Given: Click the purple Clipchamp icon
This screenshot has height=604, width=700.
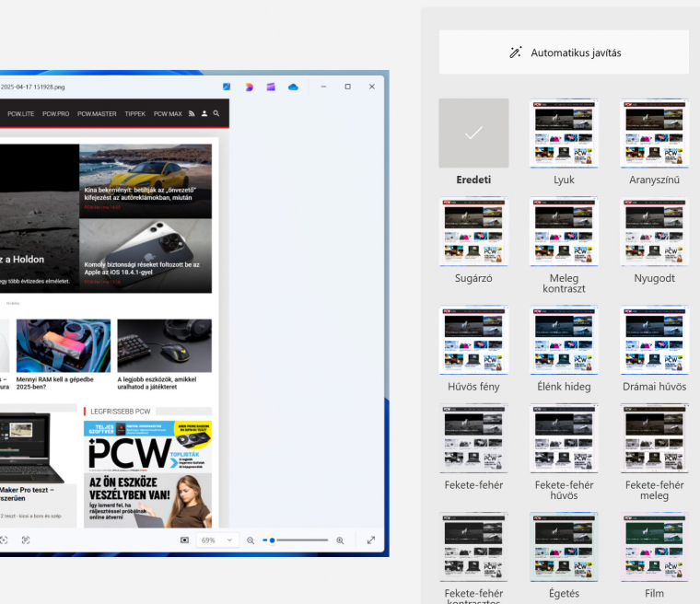Looking at the screenshot, I should tap(271, 87).
